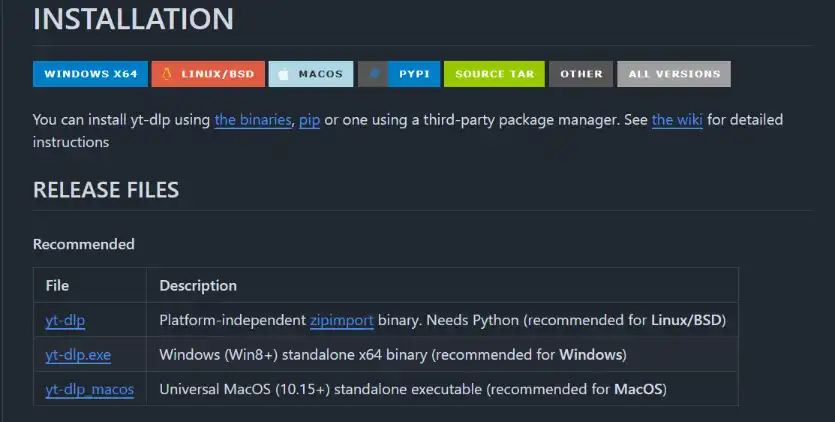
Task: Click the "Recommended" subheading text
Action: click(x=84, y=244)
